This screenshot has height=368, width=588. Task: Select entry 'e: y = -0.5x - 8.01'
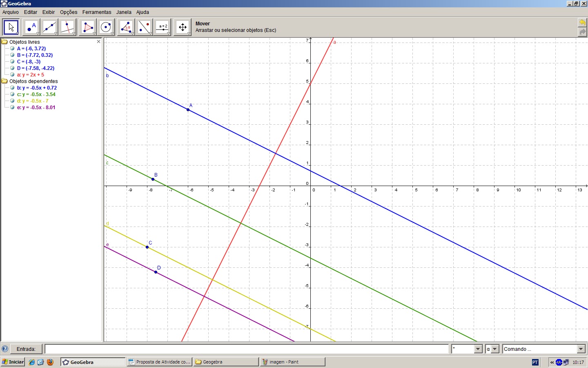[x=36, y=108]
